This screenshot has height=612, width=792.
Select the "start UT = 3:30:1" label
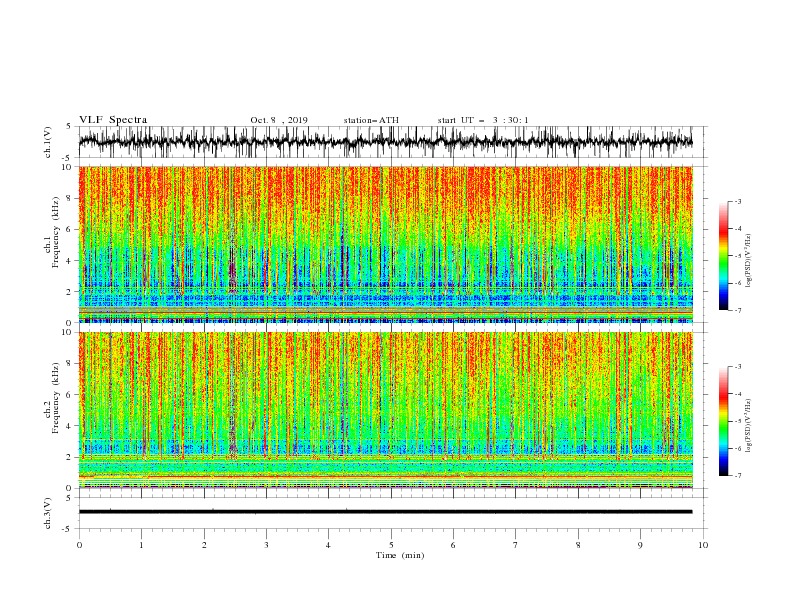click(x=483, y=120)
